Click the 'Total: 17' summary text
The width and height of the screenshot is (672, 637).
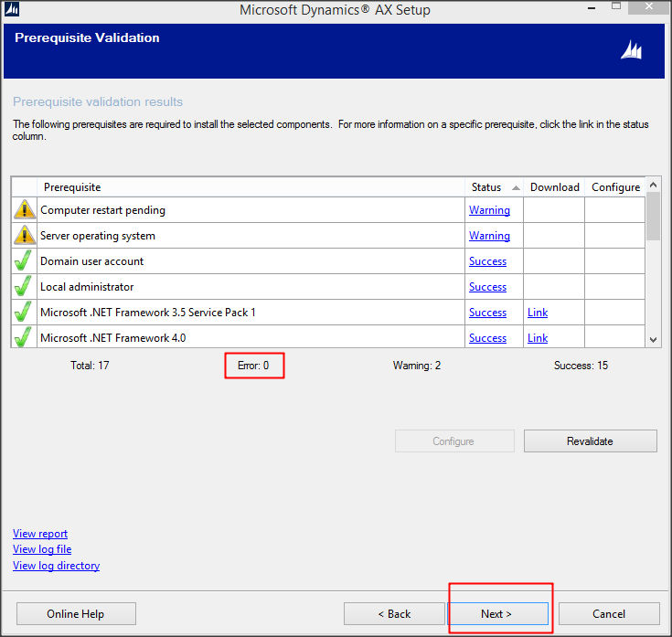tap(90, 366)
